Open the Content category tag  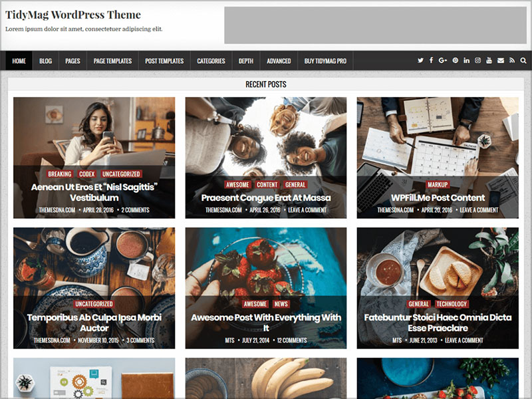[x=267, y=185]
